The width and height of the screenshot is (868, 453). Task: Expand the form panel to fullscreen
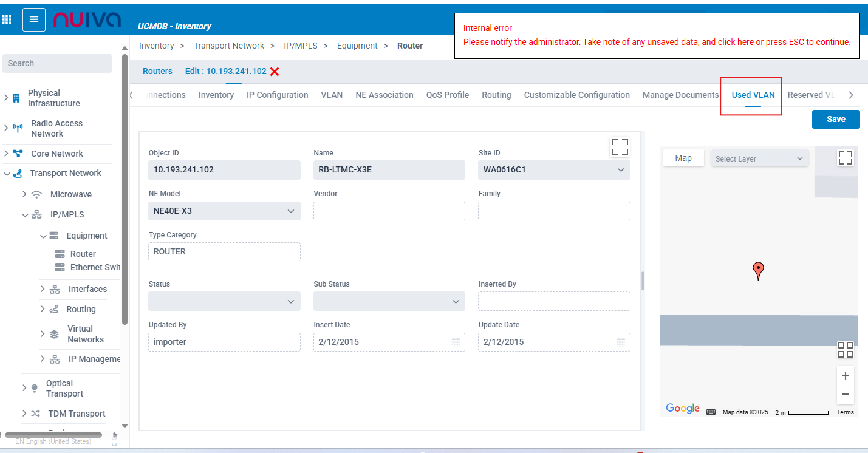pos(620,147)
